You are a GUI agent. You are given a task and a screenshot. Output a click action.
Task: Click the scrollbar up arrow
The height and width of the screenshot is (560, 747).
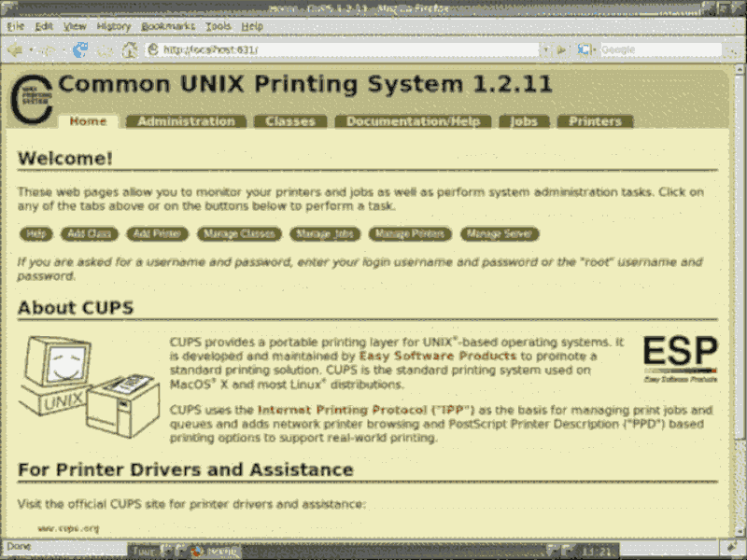740,69
